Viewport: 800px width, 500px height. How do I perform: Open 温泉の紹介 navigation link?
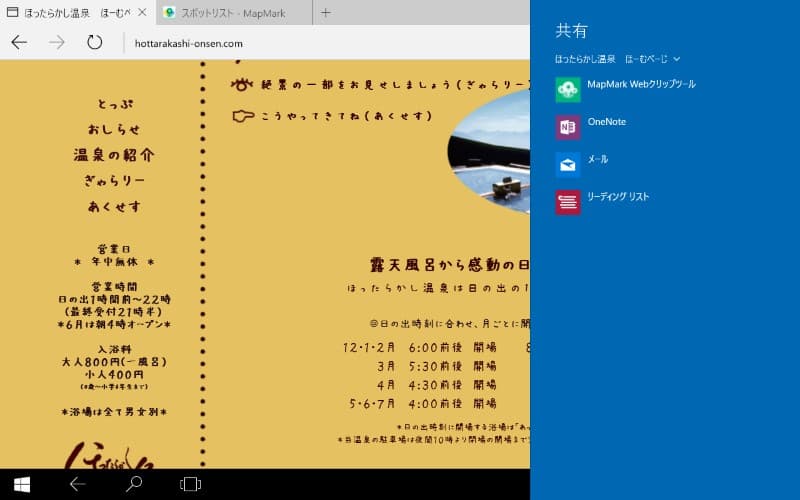click(x=114, y=155)
